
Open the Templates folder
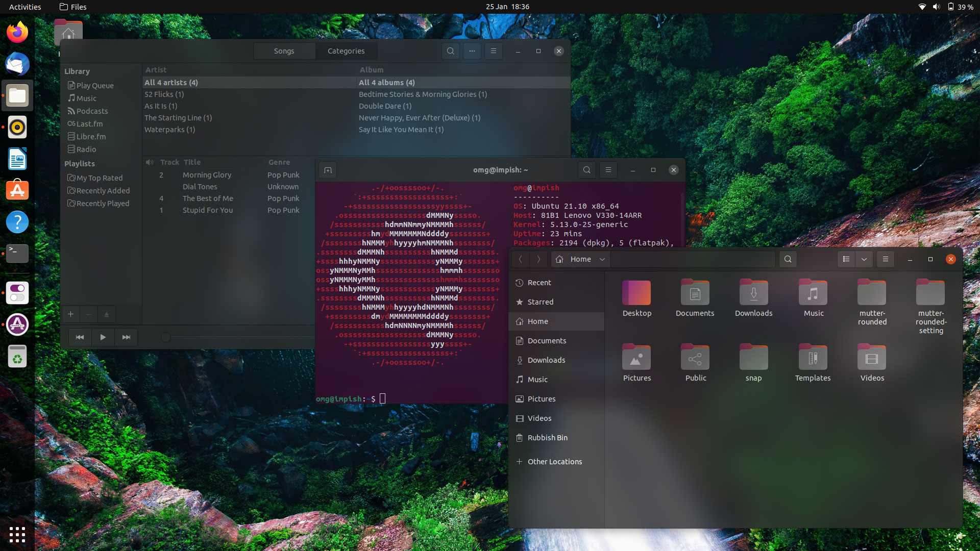pyautogui.click(x=813, y=363)
